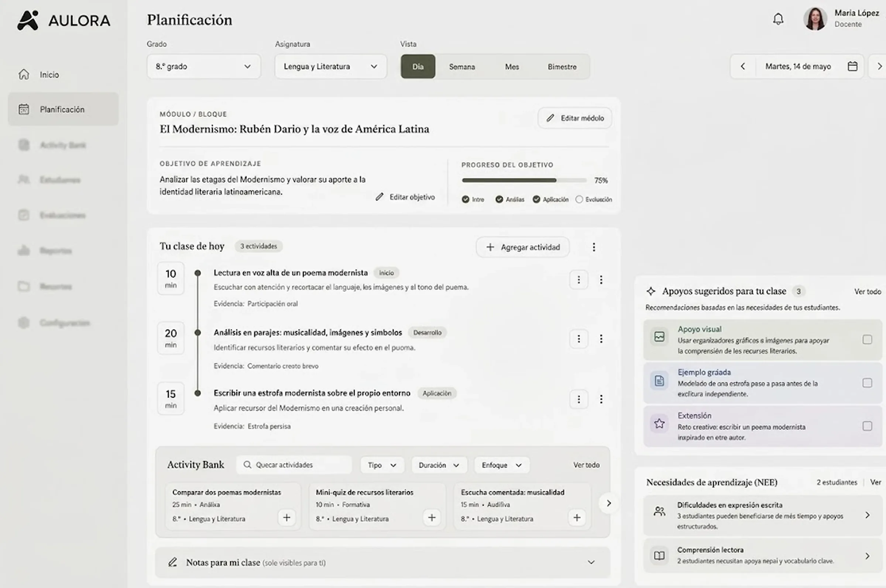This screenshot has height=588, width=886.
Task: Check the Extensión checkbox
Action: point(867,426)
